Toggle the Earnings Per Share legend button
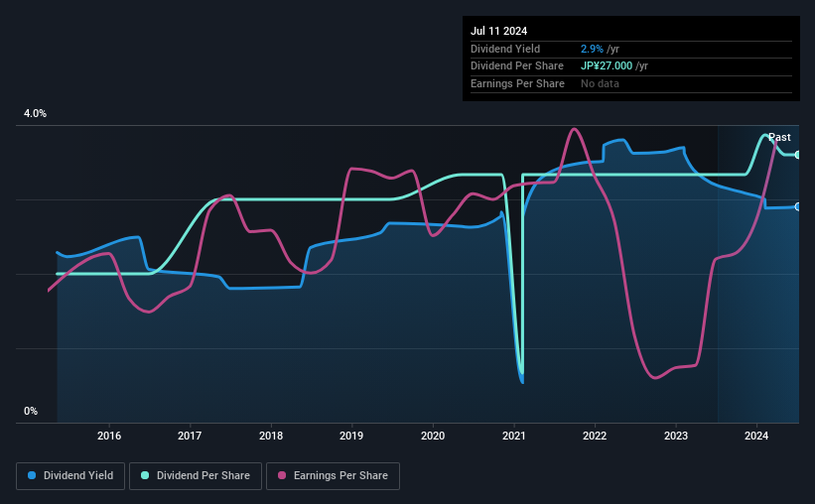The height and width of the screenshot is (504, 815). click(333, 476)
